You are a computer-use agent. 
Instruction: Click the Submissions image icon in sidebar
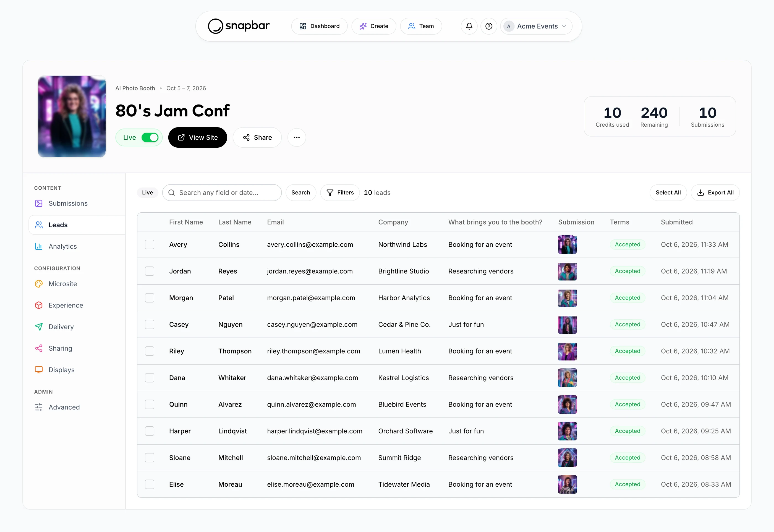39,203
